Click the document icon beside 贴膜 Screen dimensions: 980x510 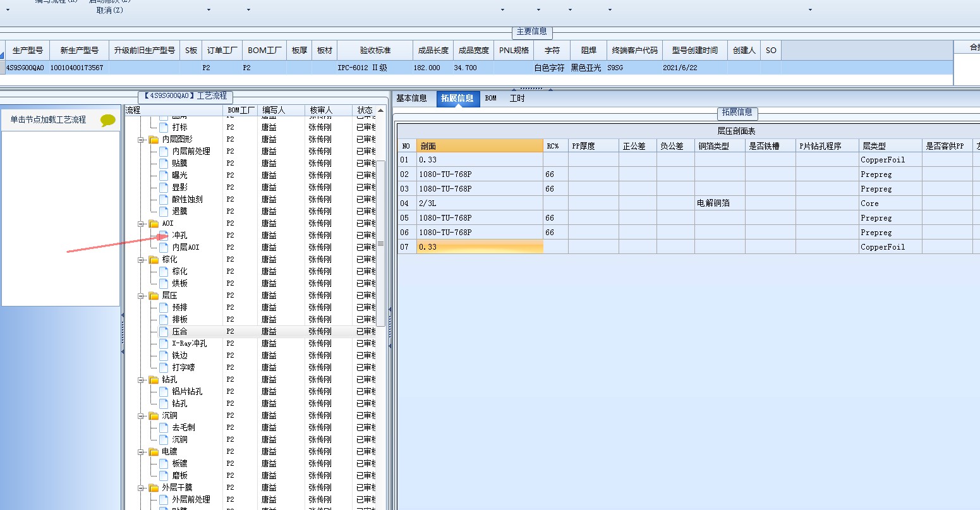pos(164,163)
